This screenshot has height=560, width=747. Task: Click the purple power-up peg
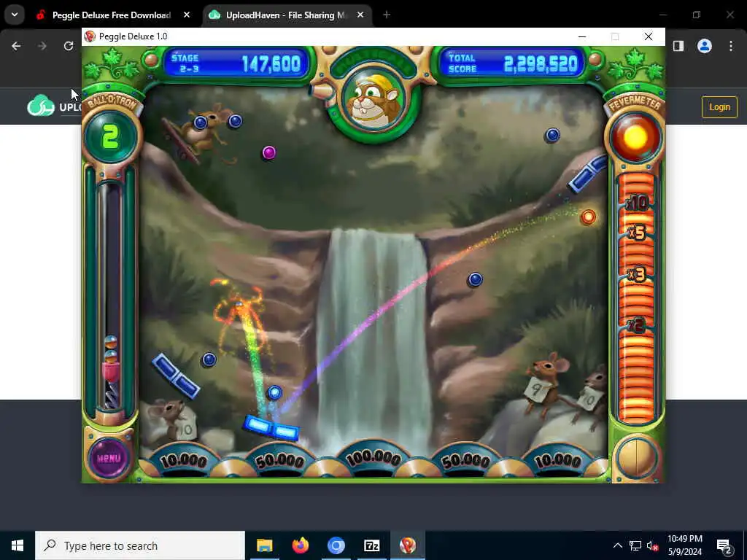point(269,152)
